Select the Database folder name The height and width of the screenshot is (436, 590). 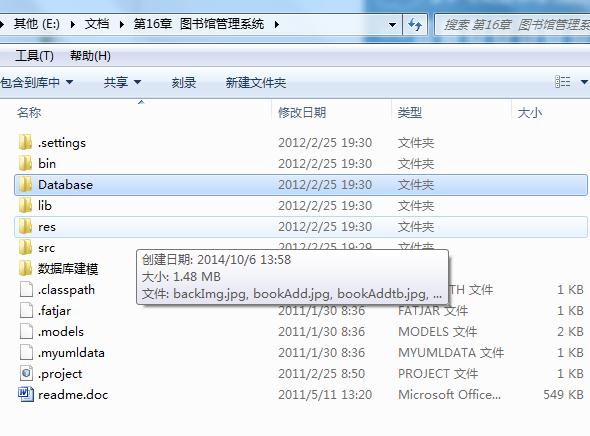tap(65, 185)
